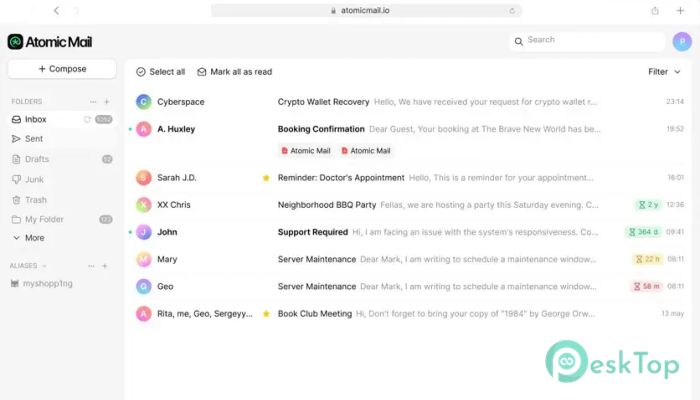Click the 2 y expiry timer badge

(648, 205)
